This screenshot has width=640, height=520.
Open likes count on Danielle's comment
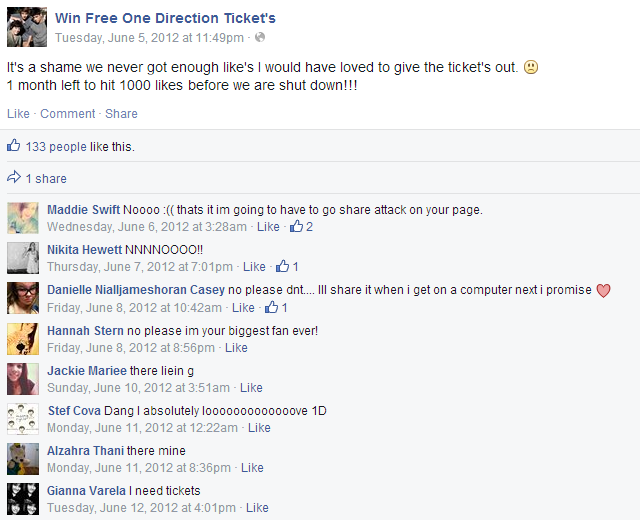tap(276, 307)
